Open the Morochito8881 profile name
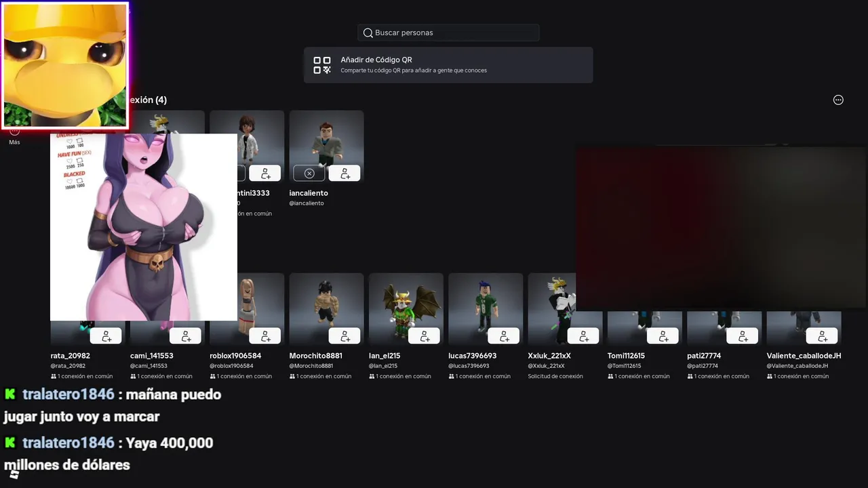 click(x=316, y=356)
